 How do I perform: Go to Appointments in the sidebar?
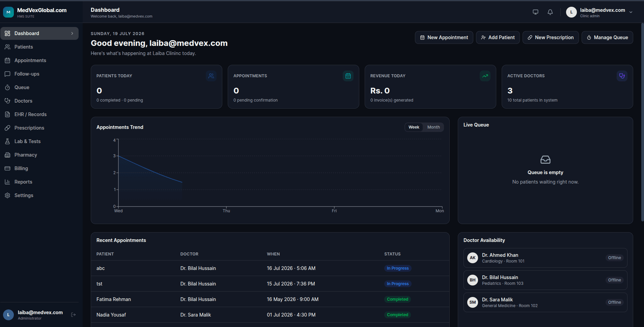(39, 60)
